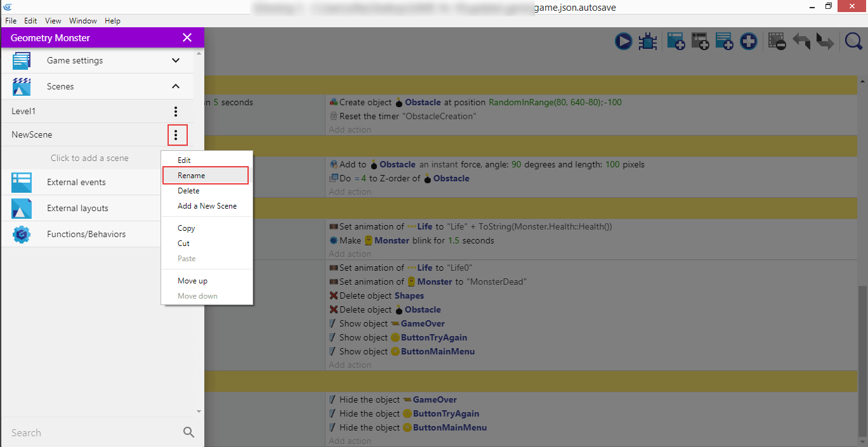868x447 pixels.
Task: Choose Move up in the context menu
Action: 192,281
